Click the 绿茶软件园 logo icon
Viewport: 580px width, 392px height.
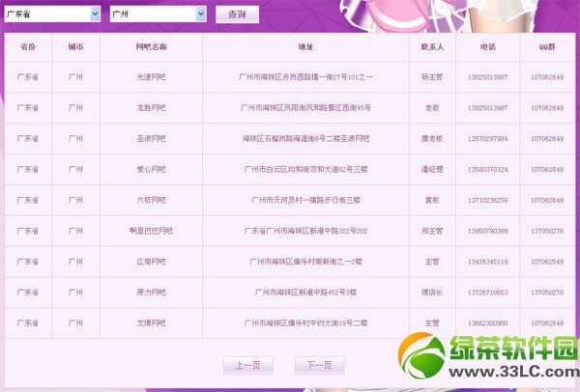coord(421,355)
